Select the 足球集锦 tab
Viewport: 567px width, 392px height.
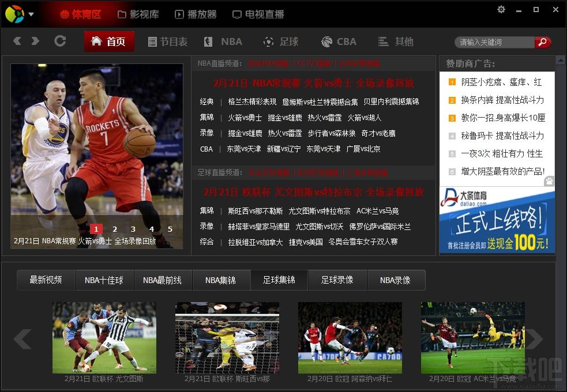pos(279,280)
